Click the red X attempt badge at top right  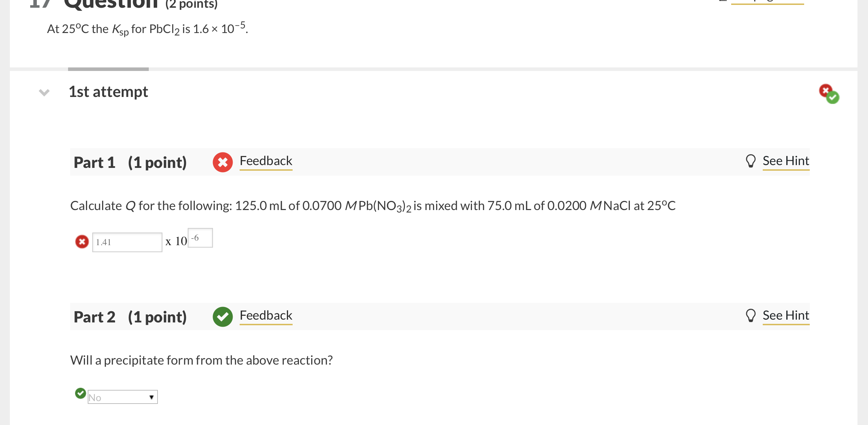click(x=826, y=91)
